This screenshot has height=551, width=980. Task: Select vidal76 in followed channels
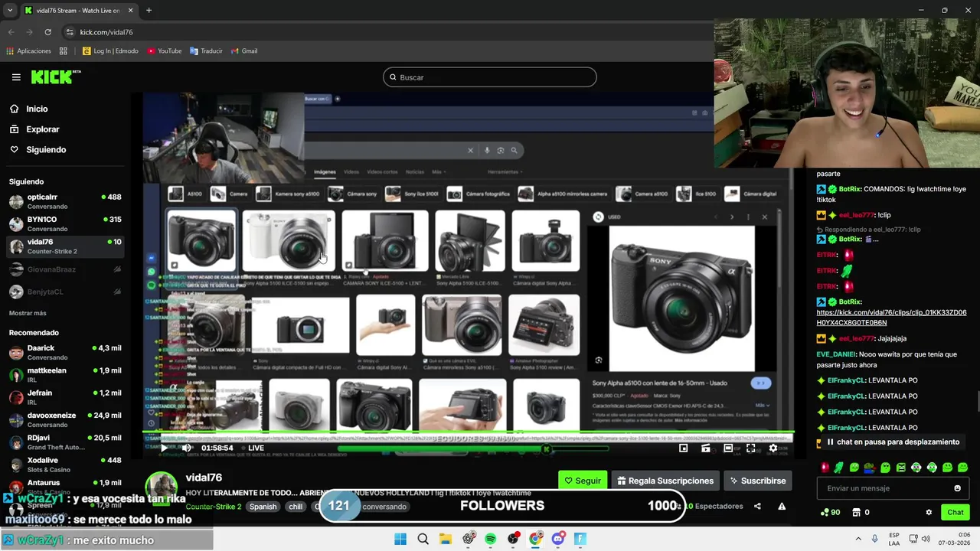[65, 246]
